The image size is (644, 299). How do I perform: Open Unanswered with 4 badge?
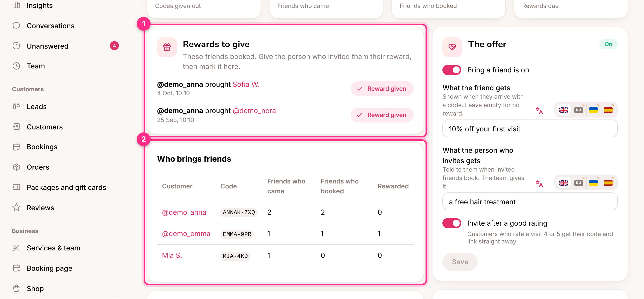65,46
